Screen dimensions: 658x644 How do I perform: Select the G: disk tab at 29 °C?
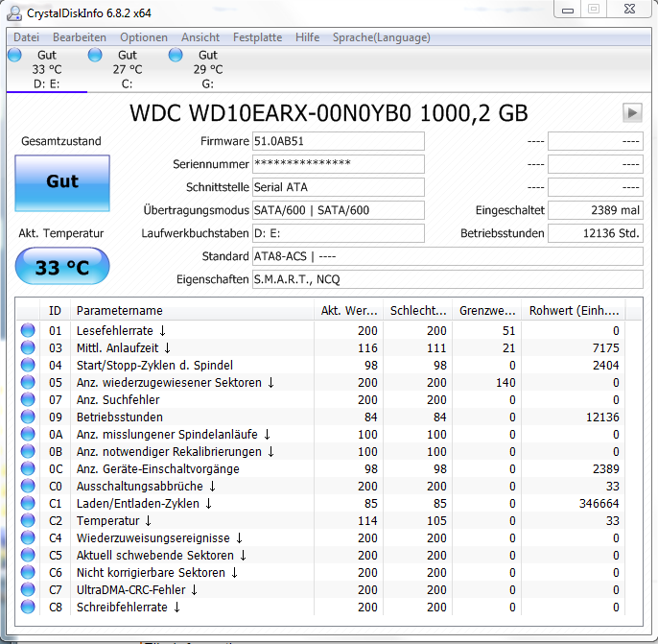click(208, 69)
